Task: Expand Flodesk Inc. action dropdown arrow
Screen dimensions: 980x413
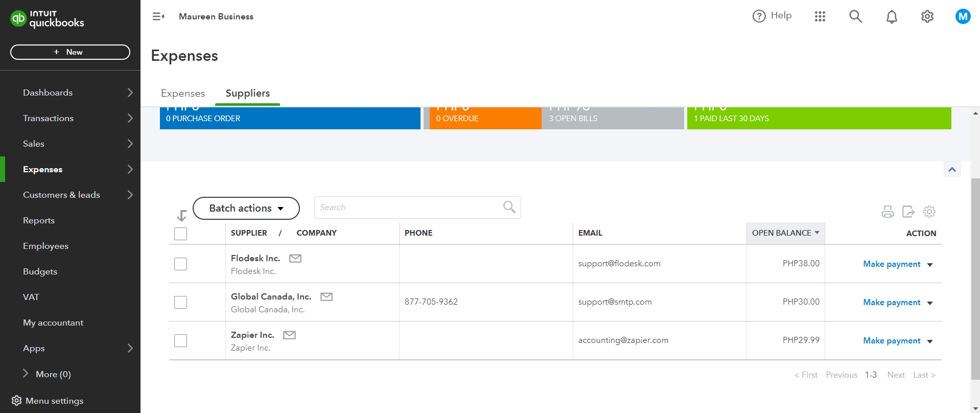Action: (x=930, y=265)
